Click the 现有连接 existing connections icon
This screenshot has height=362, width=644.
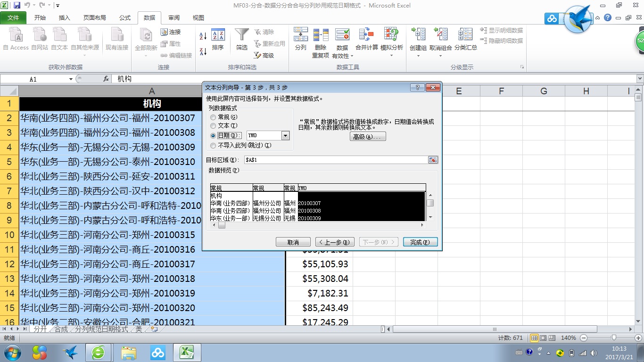click(x=116, y=35)
